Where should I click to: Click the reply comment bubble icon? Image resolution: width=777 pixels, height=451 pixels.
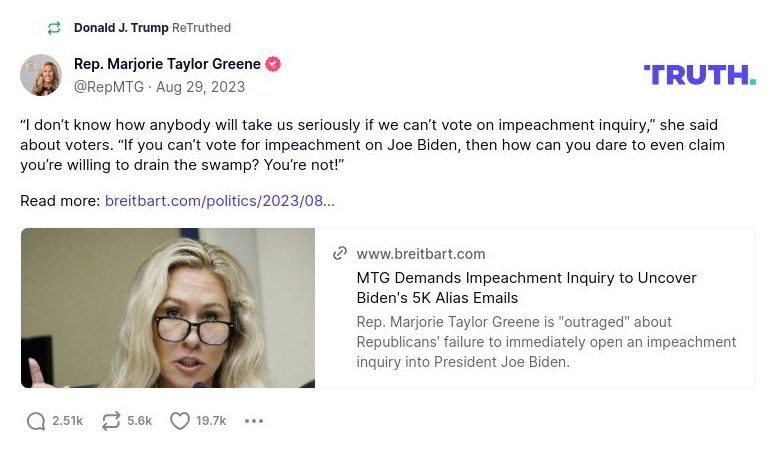click(x=36, y=421)
